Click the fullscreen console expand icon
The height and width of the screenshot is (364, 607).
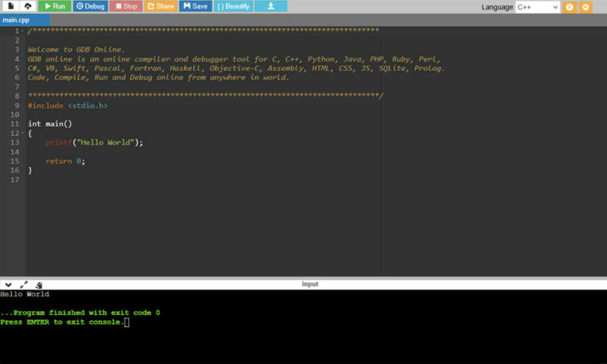(x=24, y=284)
